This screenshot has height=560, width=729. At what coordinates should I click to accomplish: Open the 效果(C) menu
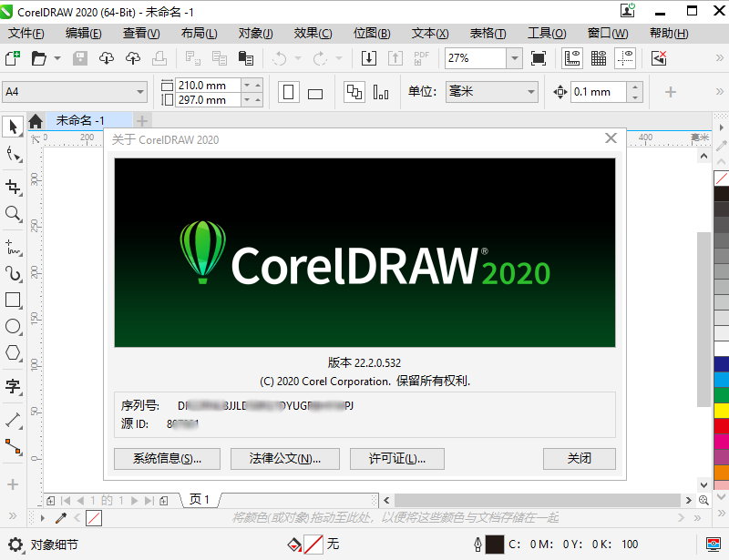point(313,34)
